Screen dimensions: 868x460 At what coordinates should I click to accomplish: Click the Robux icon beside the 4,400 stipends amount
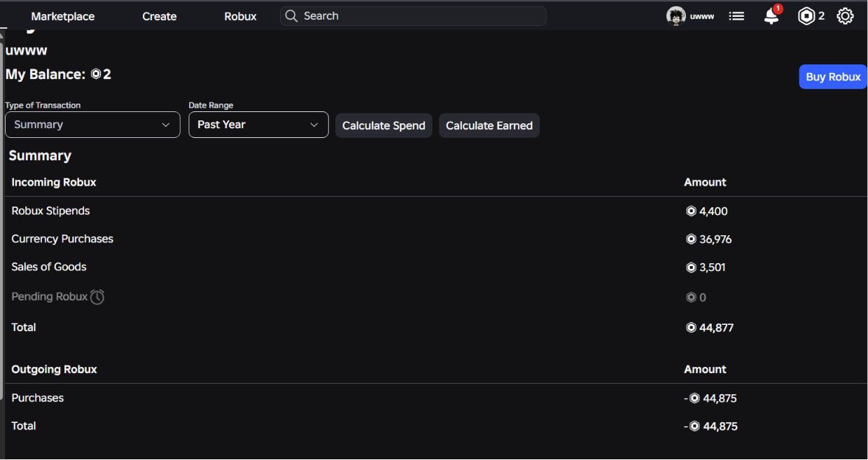click(691, 211)
